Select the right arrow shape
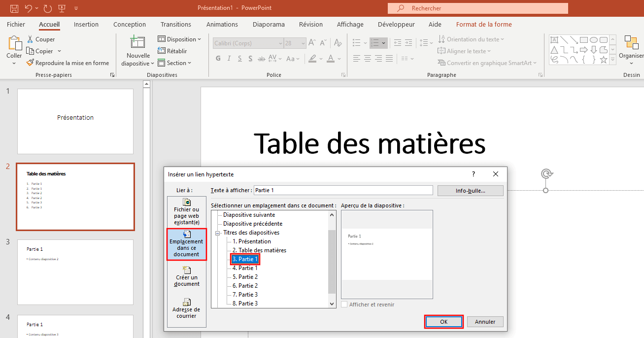Screen dimensions: 644x338 click(x=584, y=50)
